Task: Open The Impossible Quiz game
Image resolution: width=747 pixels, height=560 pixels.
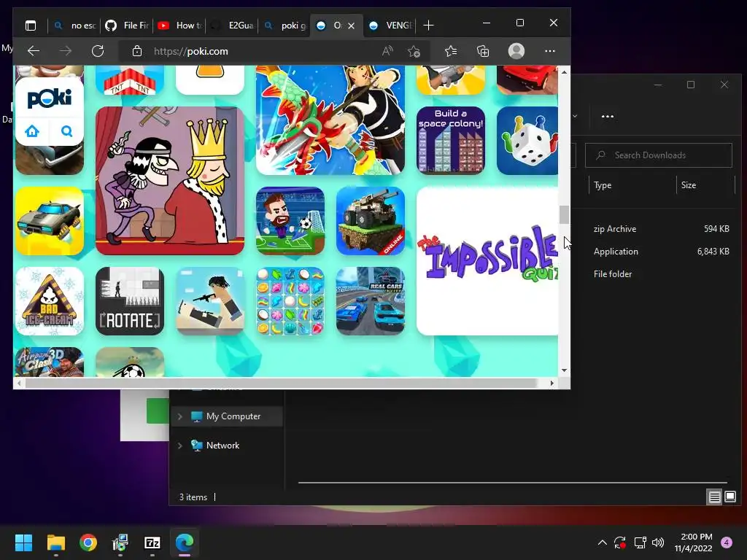Action: [x=487, y=261]
